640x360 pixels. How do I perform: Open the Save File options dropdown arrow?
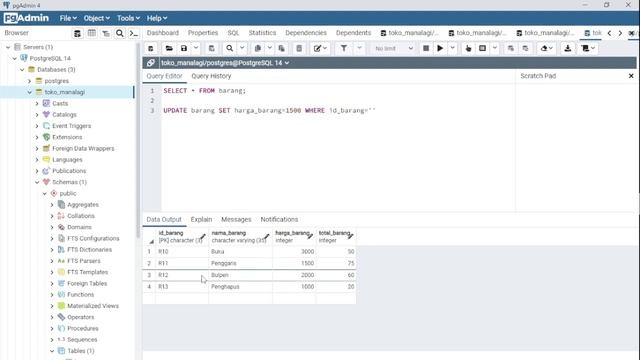pos(196,48)
